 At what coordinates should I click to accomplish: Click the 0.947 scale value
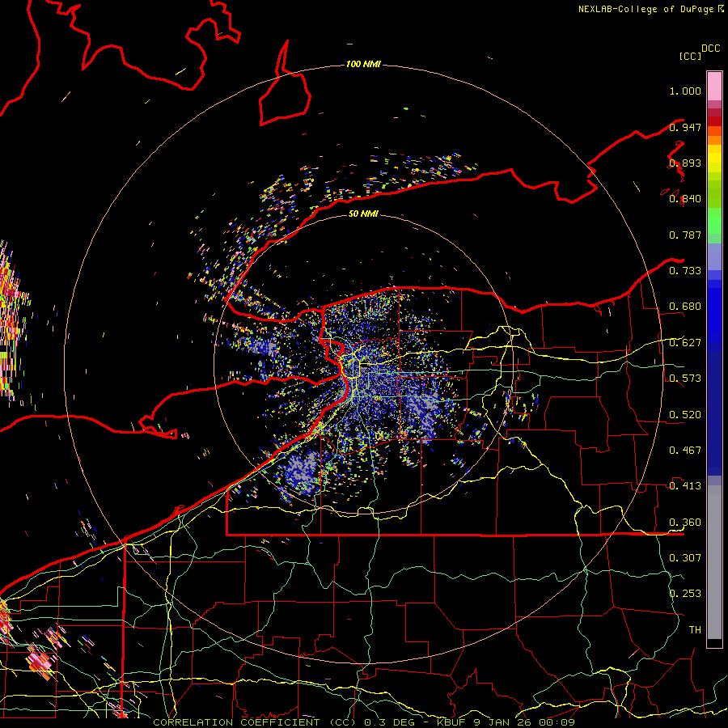(x=685, y=127)
